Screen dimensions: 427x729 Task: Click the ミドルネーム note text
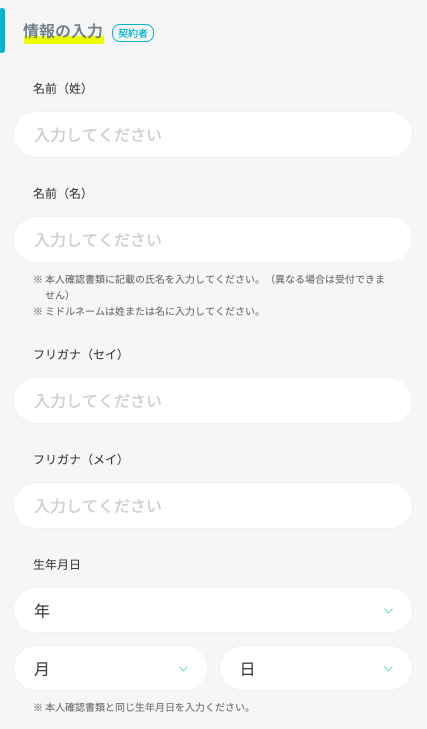click(147, 311)
